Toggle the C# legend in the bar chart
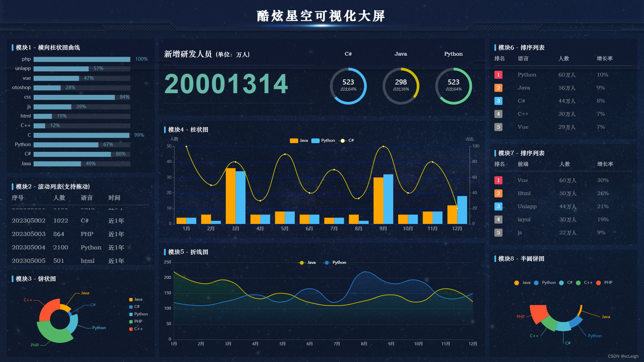This screenshot has height=362, width=644. point(347,140)
